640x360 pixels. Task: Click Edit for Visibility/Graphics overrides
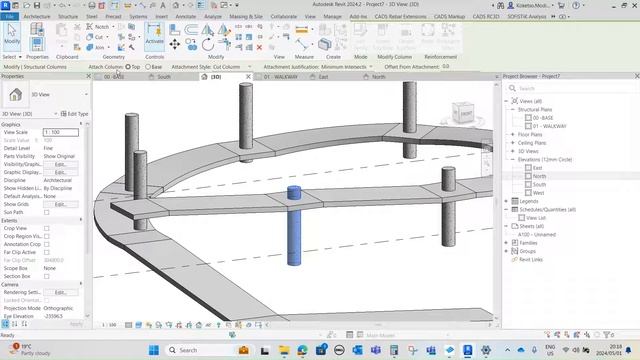tap(60, 164)
